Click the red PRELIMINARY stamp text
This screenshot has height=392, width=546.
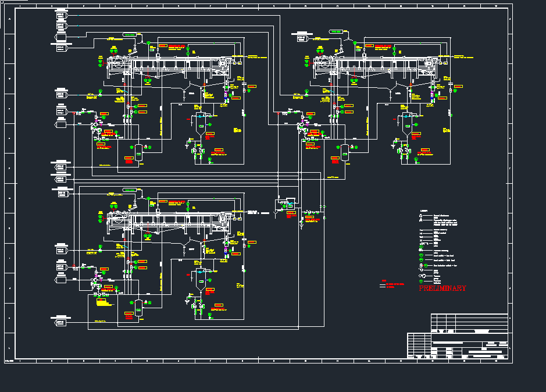pos(442,288)
